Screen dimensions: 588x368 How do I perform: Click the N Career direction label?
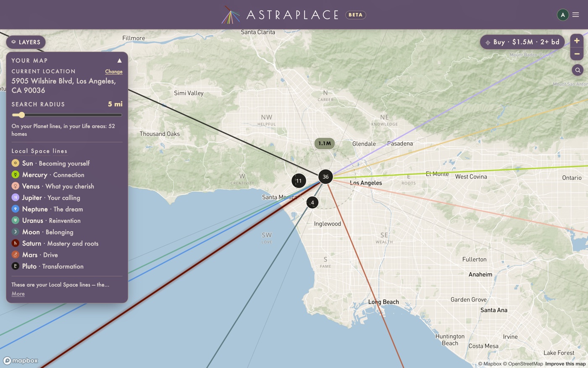(x=325, y=95)
